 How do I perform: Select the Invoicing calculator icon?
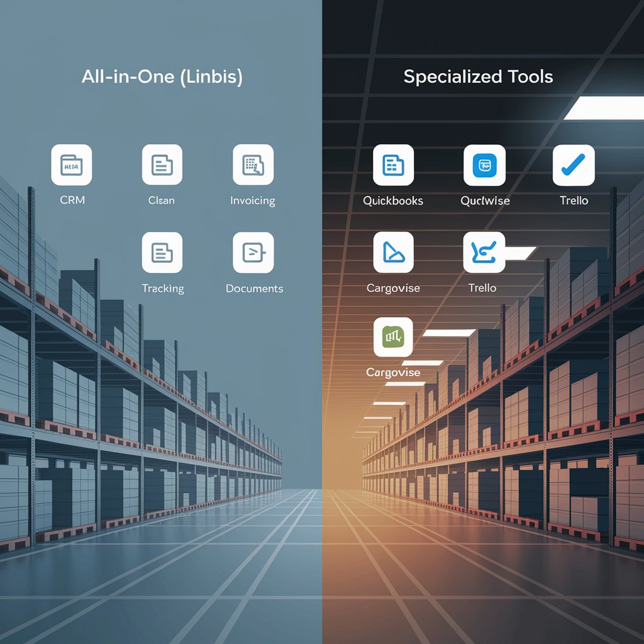click(253, 165)
